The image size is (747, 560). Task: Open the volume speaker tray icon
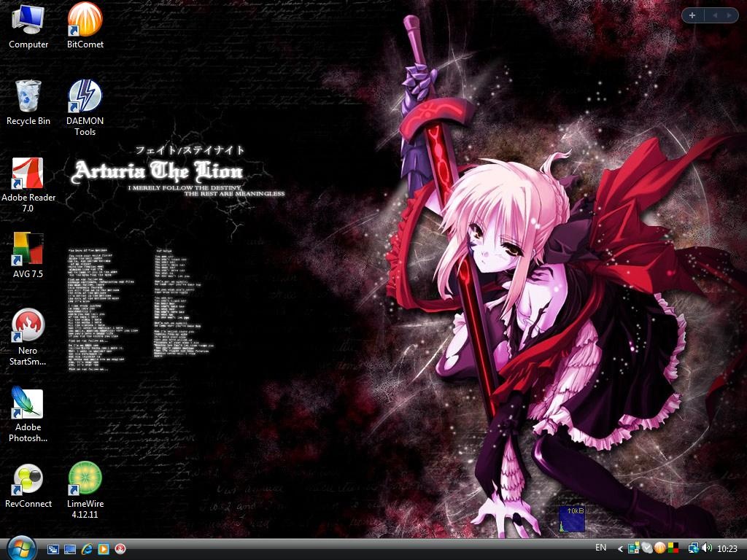point(707,548)
